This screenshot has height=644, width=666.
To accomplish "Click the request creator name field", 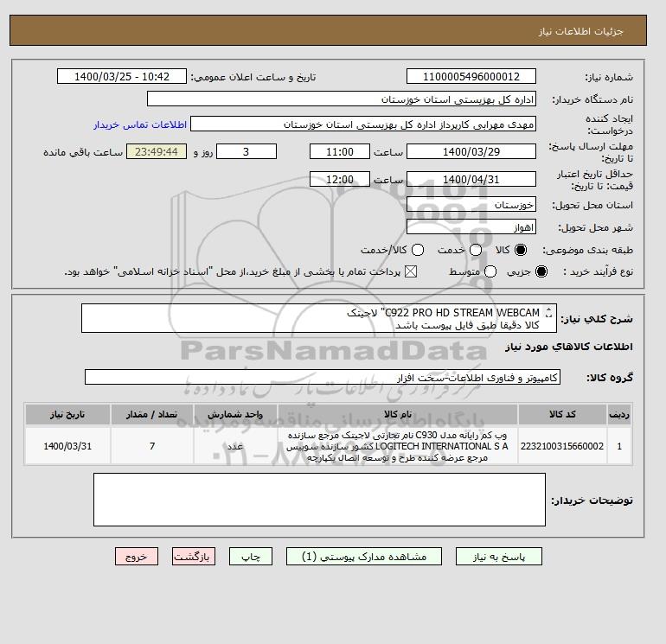I will click(x=363, y=124).
